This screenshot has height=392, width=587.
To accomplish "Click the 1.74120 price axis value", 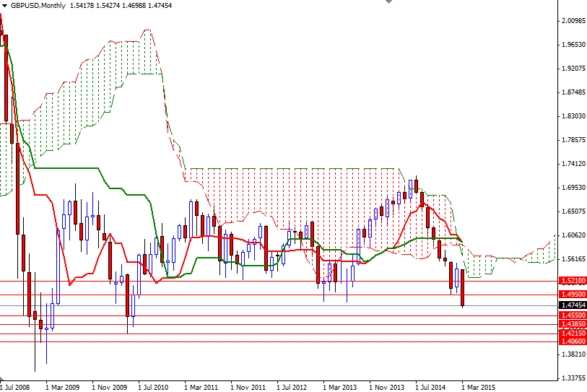I will click(573, 164).
